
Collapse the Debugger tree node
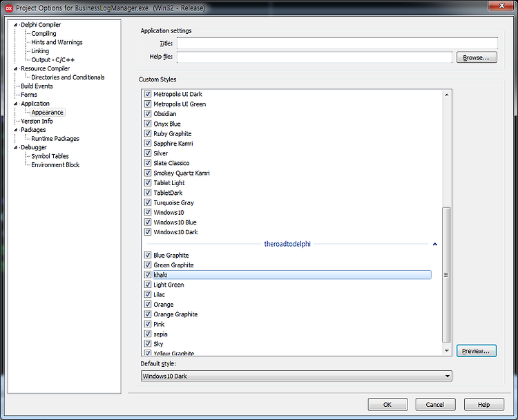[x=15, y=147]
